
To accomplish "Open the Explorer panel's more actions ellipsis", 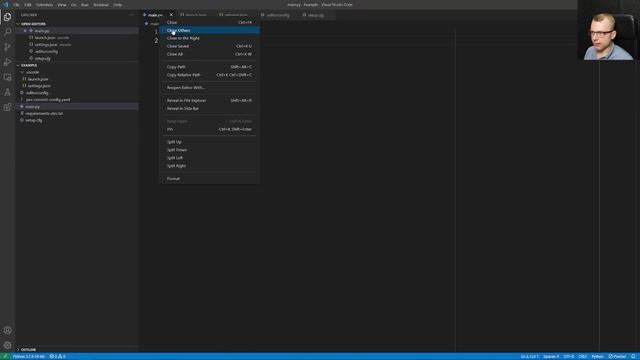I will [x=132, y=15].
